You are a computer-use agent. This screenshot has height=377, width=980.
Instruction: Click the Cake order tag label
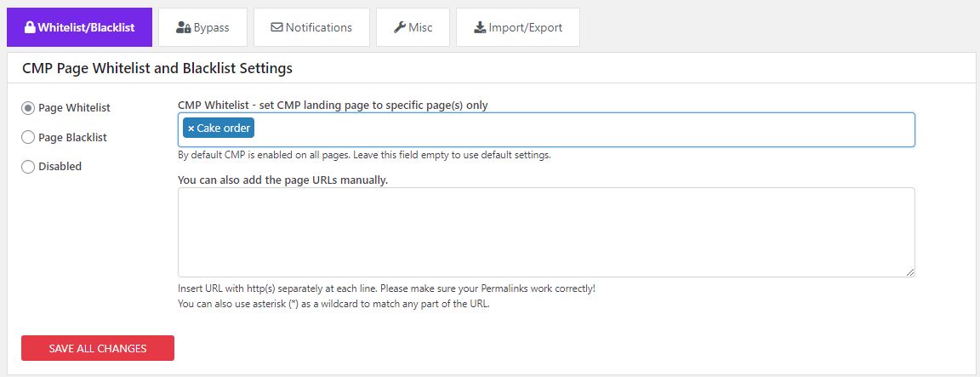point(224,128)
